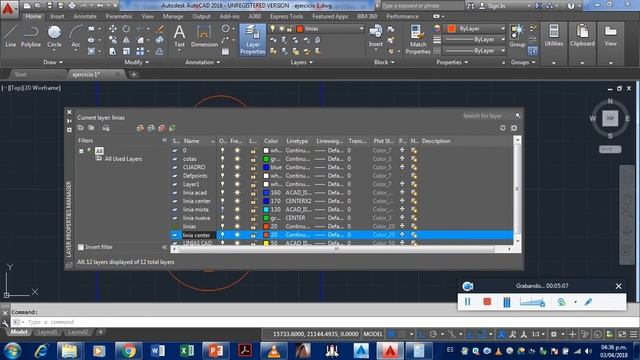The height and width of the screenshot is (360, 640).
Task: Open the Express Tools ribbon tab
Action: pos(287,16)
